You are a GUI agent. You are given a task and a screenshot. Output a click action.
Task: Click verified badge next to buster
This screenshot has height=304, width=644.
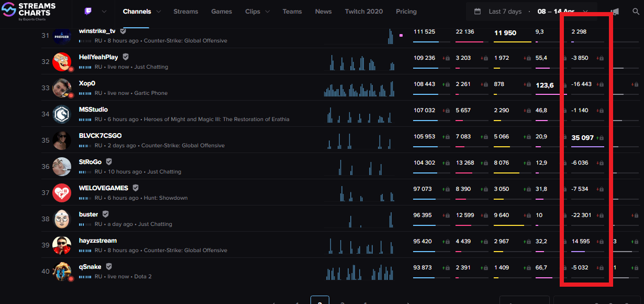point(105,214)
